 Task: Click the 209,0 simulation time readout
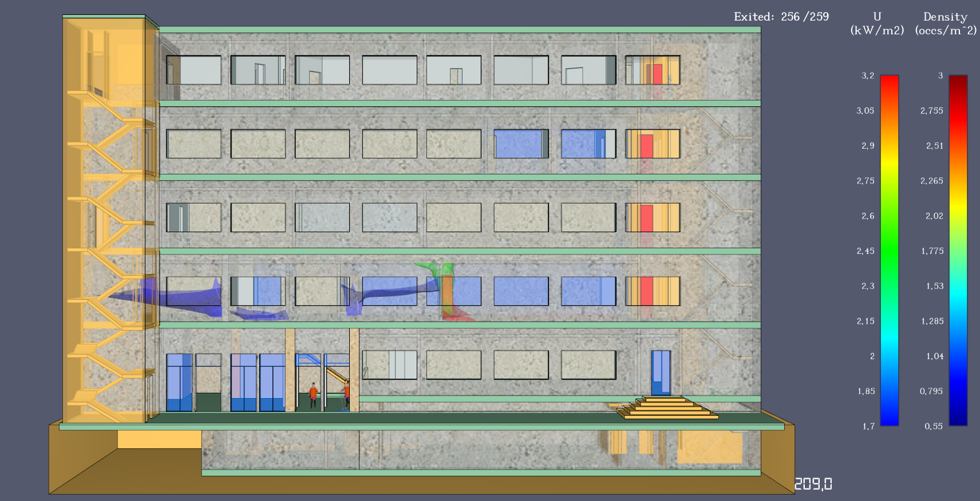pos(813,484)
